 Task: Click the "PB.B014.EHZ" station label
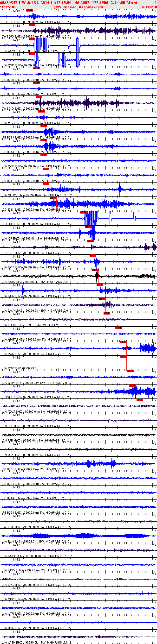[x=12, y=498]
